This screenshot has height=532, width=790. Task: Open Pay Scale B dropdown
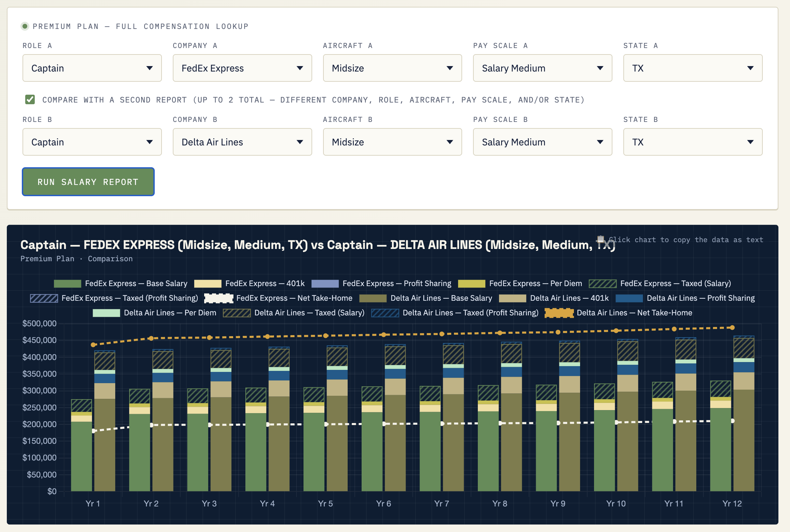pyautogui.click(x=543, y=142)
